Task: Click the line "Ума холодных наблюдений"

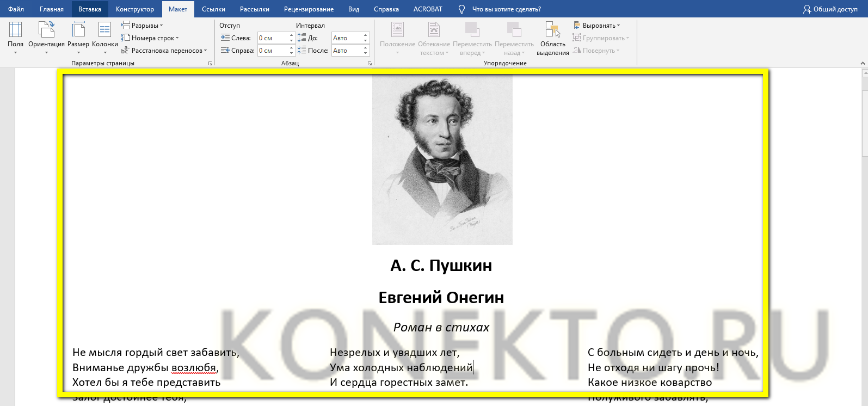Action: tap(401, 368)
